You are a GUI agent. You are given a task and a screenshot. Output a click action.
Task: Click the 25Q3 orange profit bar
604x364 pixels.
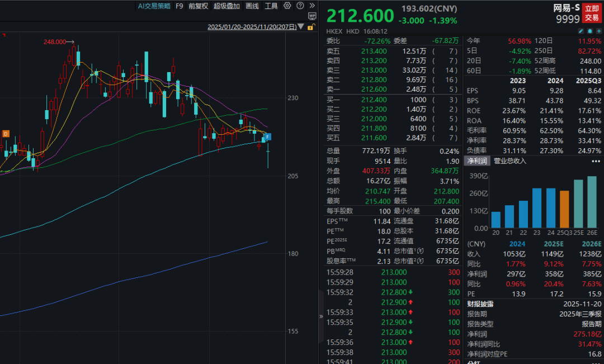pos(564,209)
